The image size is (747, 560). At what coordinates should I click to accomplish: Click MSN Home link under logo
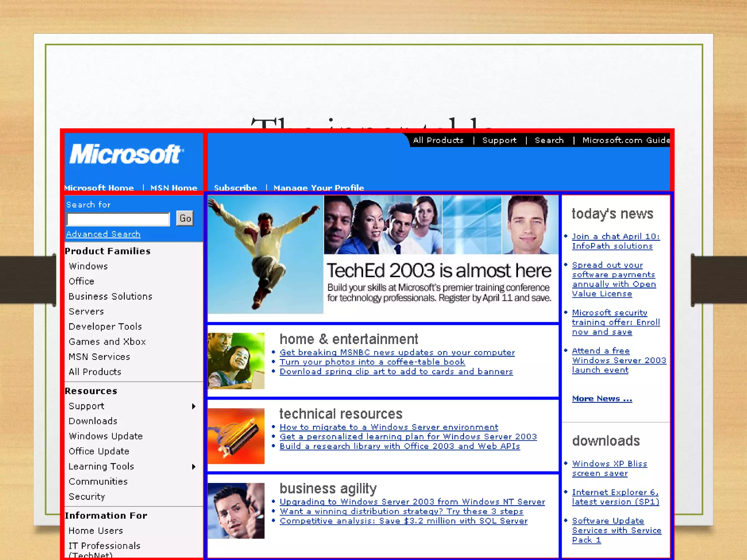click(174, 188)
